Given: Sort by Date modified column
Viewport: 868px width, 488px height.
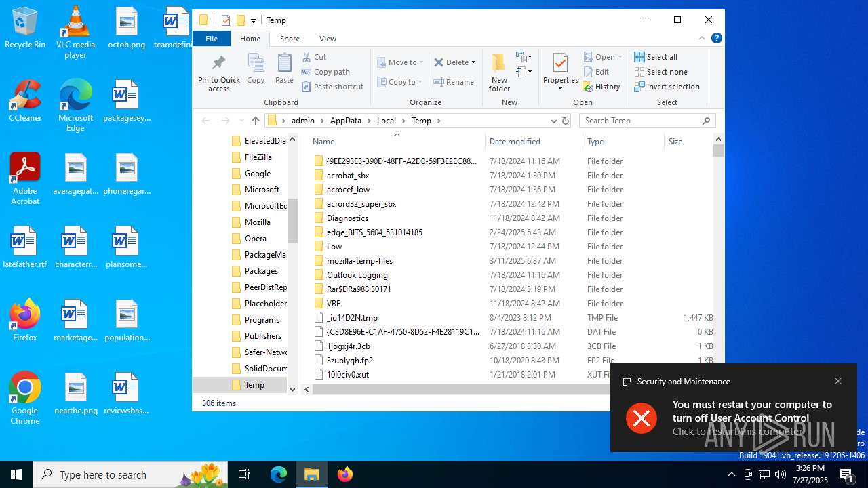Looking at the screenshot, I should (534, 142).
